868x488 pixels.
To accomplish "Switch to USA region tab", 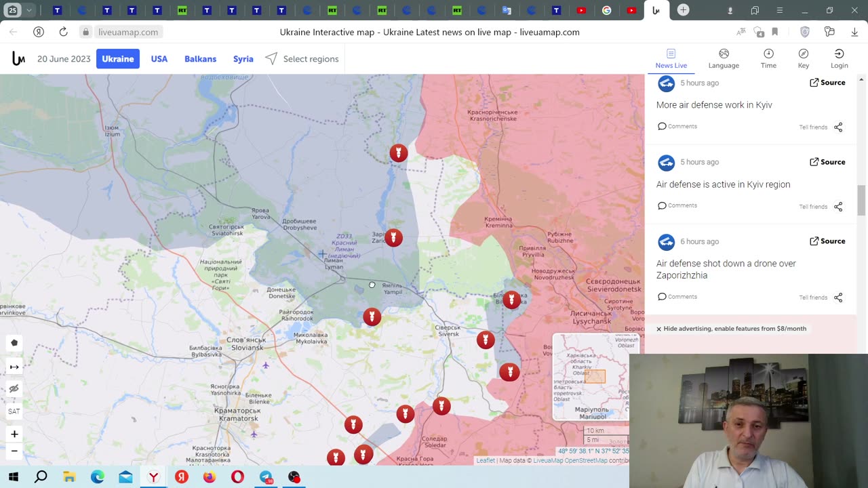I will 159,59.
